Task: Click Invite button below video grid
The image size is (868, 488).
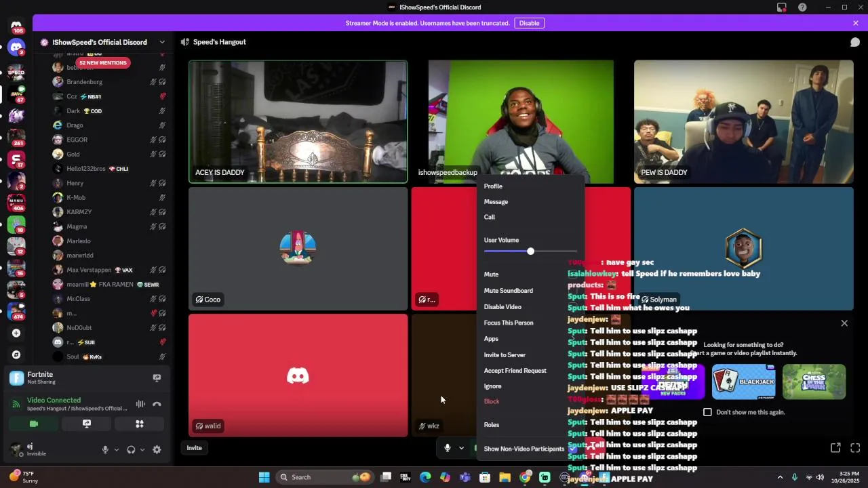Action: coord(194,448)
